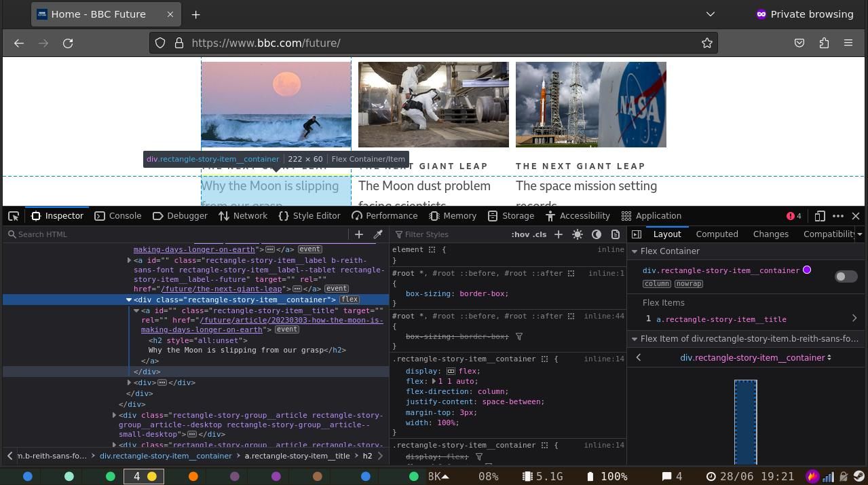Select flex item a.rectangle-story-item__title
Viewport: 868px width, 485px height.
pyautogui.click(x=721, y=319)
